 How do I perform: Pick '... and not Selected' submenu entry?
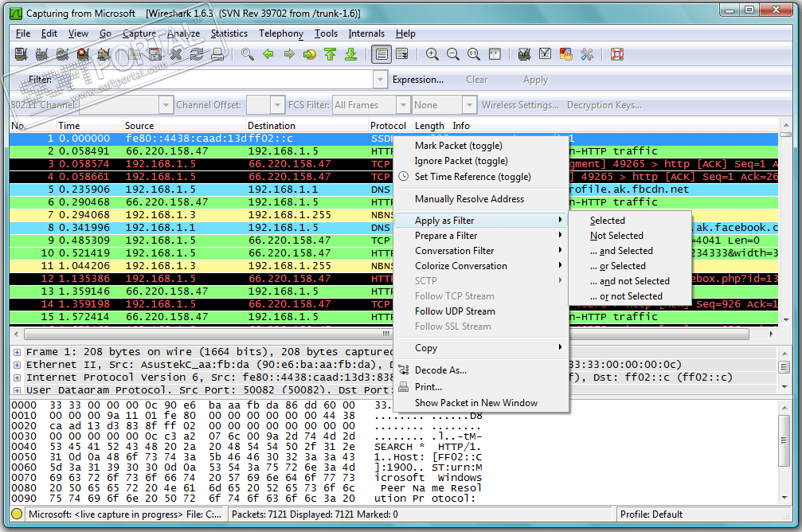tap(630, 281)
